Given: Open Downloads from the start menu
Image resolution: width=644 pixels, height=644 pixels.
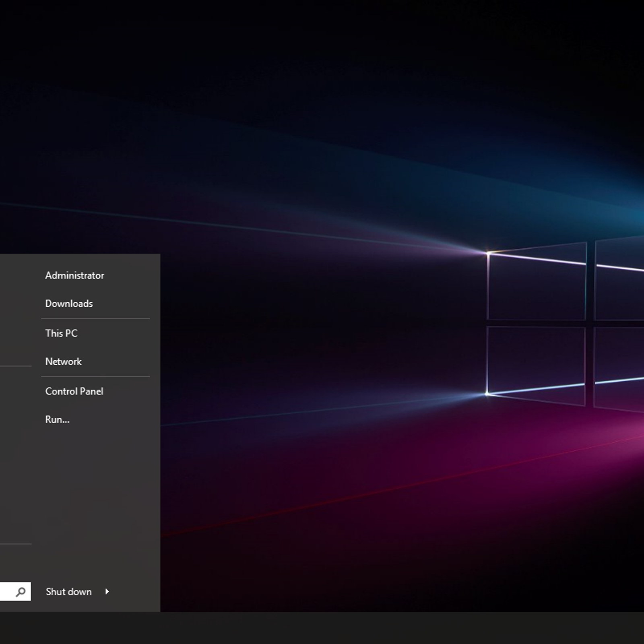Looking at the screenshot, I should (69, 303).
